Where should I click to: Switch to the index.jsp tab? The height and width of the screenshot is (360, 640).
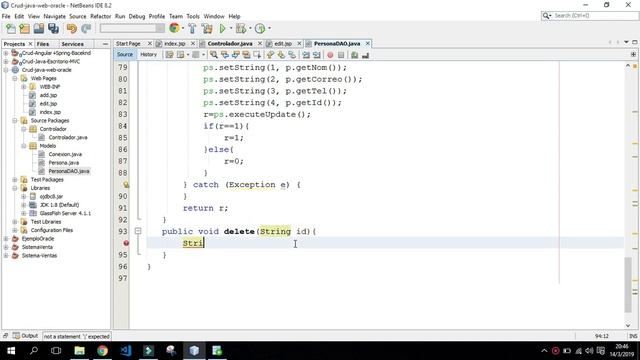point(175,43)
